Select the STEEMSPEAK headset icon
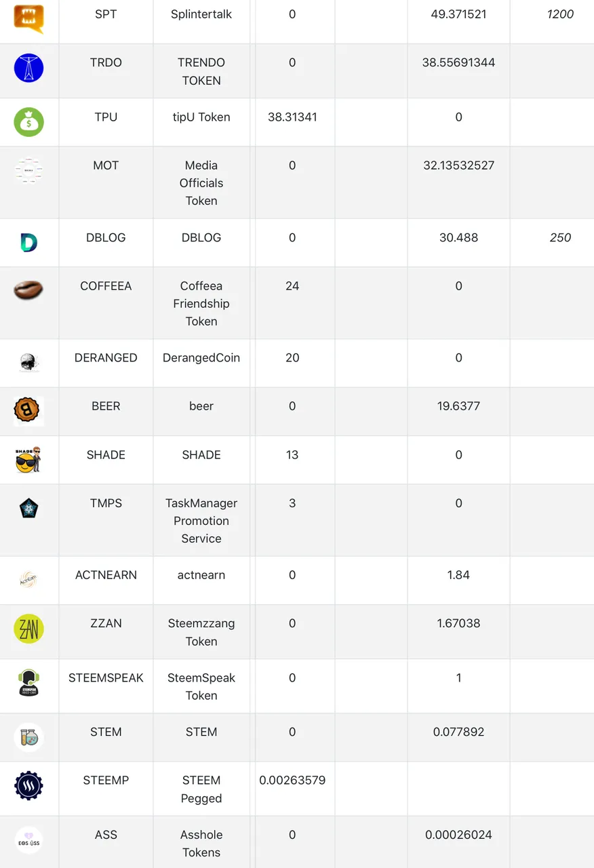The height and width of the screenshot is (868, 594). coord(28,683)
